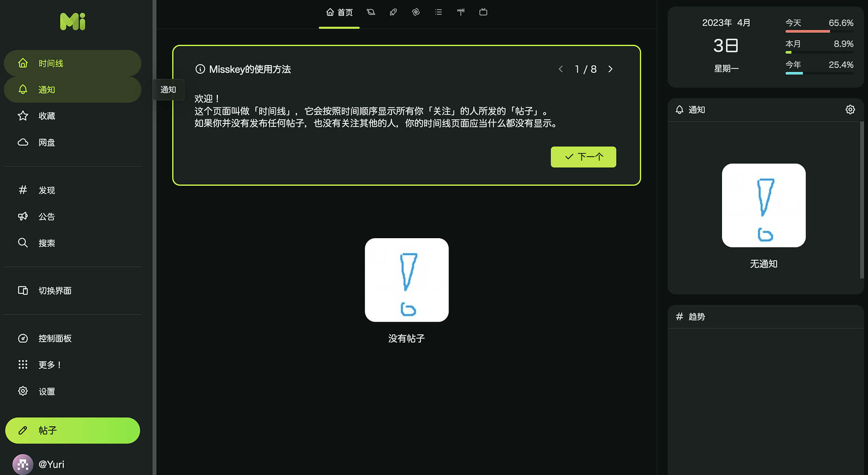Image resolution: width=868 pixels, height=475 pixels.
Task: Click the green 帖子 compose button
Action: point(72,430)
